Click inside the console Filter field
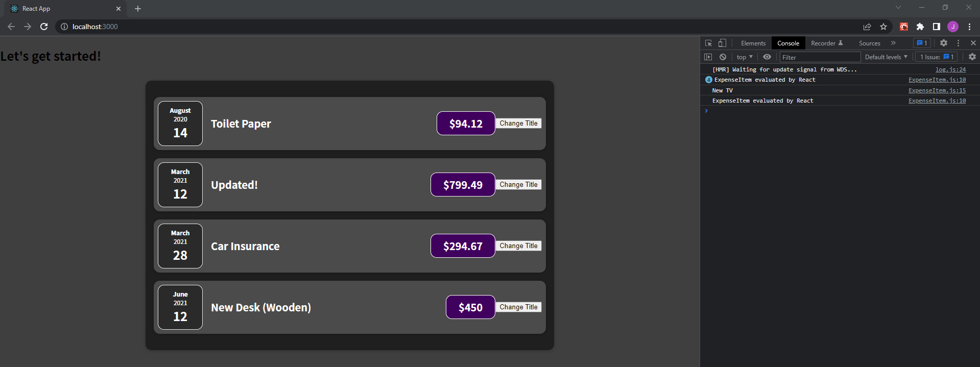Viewport: 980px width, 367px height. 817,57
